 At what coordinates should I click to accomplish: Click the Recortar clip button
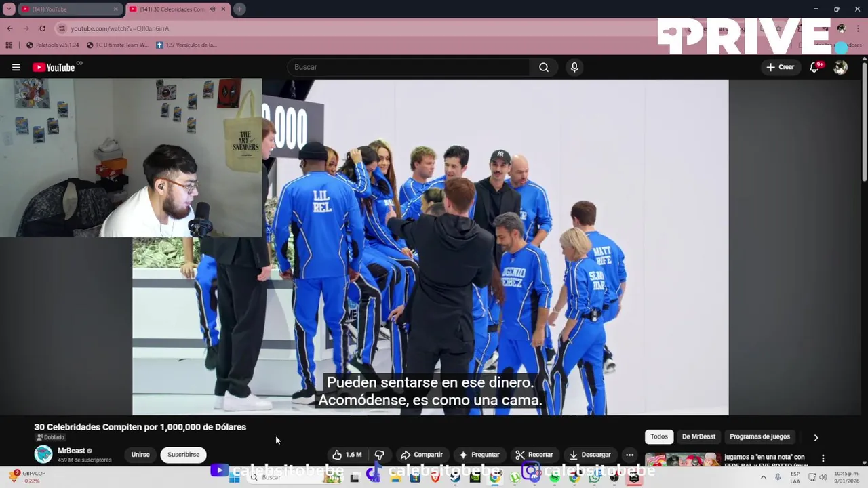click(x=534, y=455)
